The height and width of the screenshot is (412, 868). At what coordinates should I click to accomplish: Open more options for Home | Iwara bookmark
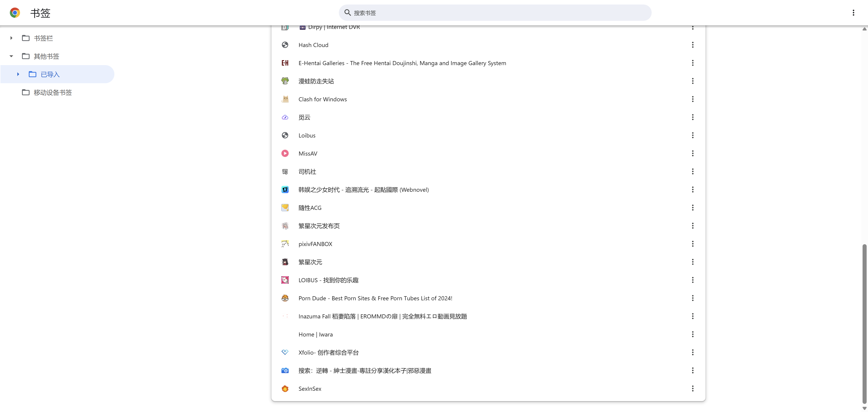click(692, 334)
